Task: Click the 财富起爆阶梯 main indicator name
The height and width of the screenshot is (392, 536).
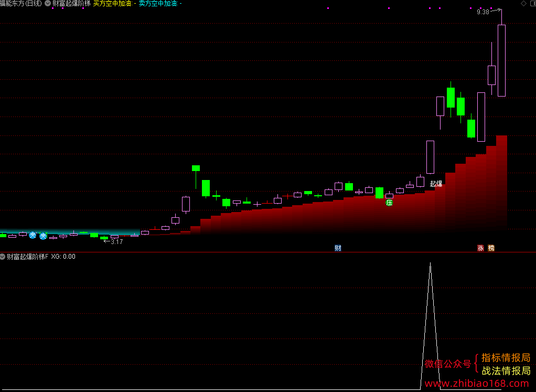Action: (x=71, y=4)
